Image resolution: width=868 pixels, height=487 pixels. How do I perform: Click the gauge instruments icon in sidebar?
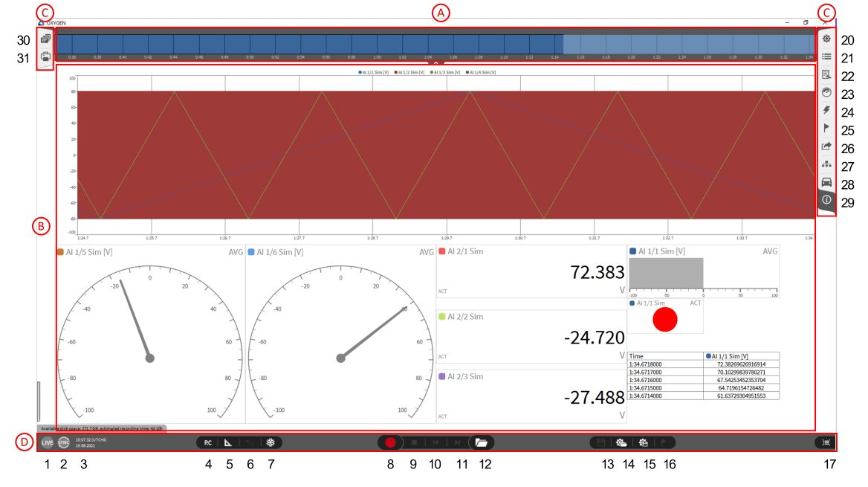click(826, 92)
